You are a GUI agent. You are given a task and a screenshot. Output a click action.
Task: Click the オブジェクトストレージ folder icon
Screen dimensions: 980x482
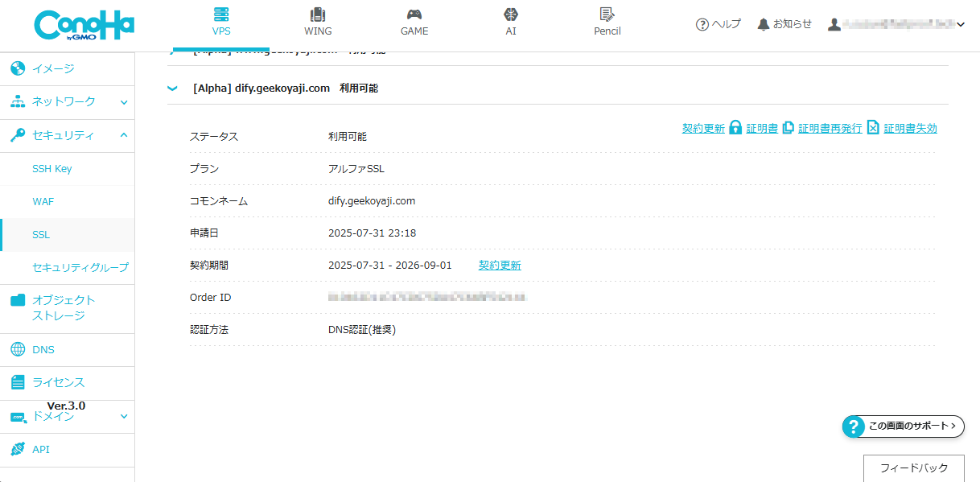click(x=18, y=300)
